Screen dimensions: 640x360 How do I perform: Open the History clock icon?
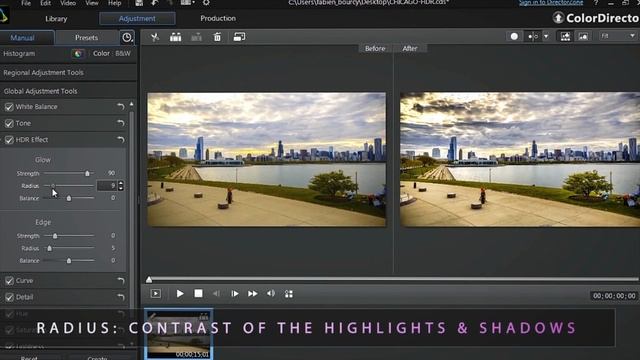[127, 38]
